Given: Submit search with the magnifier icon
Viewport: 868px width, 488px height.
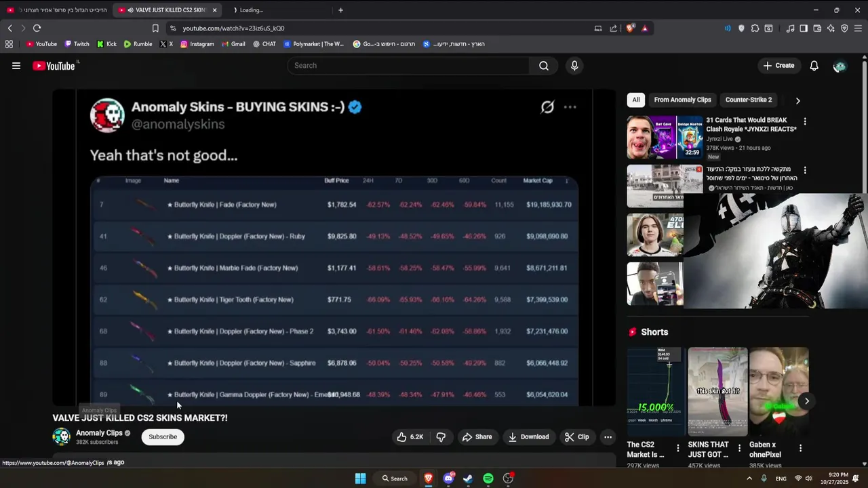Looking at the screenshot, I should (544, 66).
